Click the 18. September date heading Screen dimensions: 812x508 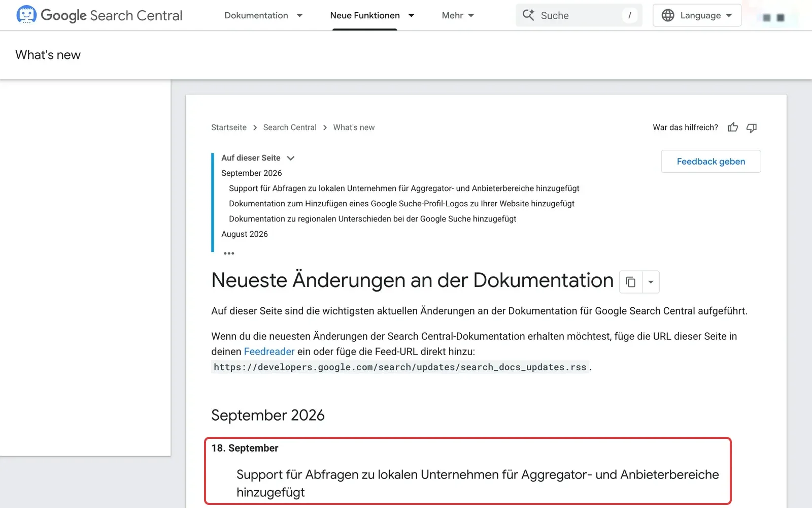(245, 448)
